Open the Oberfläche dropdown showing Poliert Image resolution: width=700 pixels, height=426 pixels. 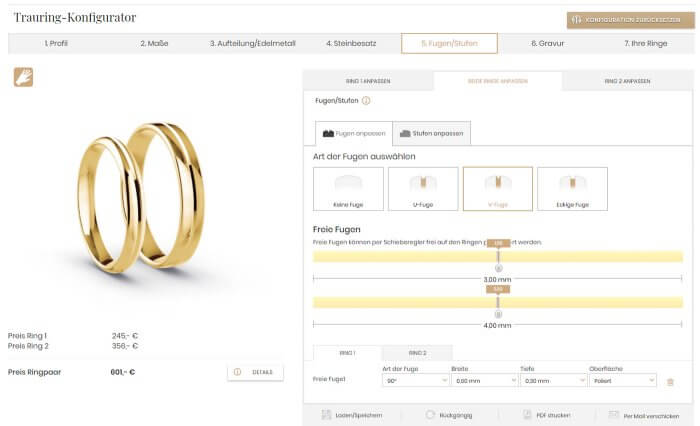pos(623,380)
